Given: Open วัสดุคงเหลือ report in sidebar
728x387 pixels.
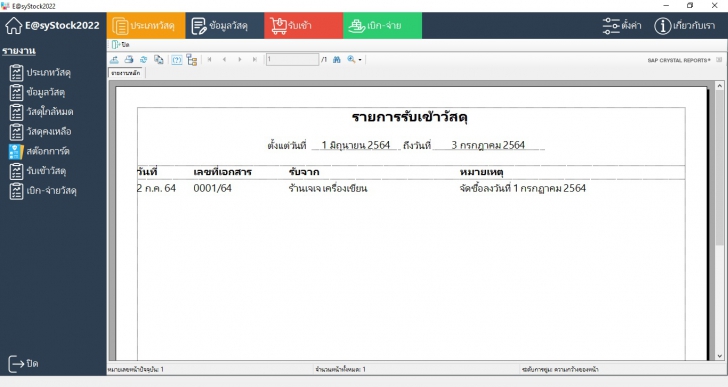Looking at the screenshot, I should (40, 132).
